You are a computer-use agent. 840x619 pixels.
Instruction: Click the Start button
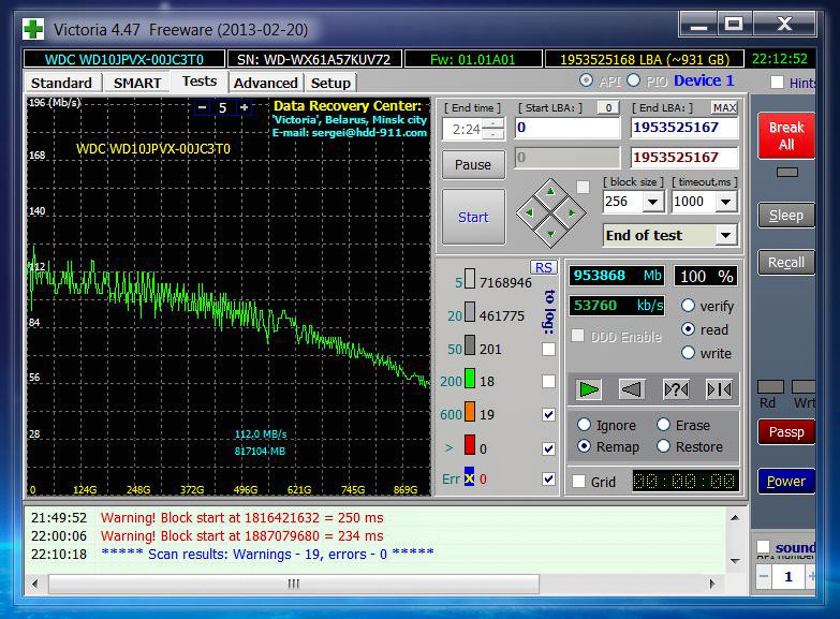tap(473, 216)
